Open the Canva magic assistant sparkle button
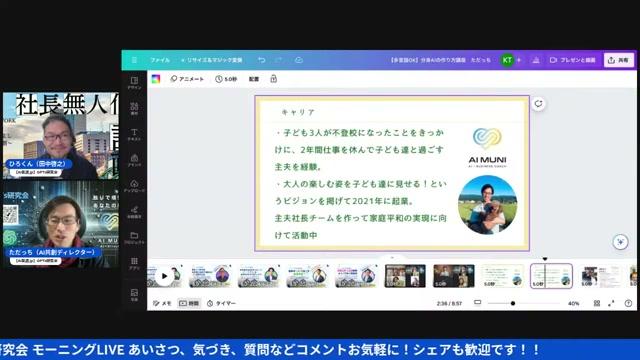The image size is (640, 360). 620,242
